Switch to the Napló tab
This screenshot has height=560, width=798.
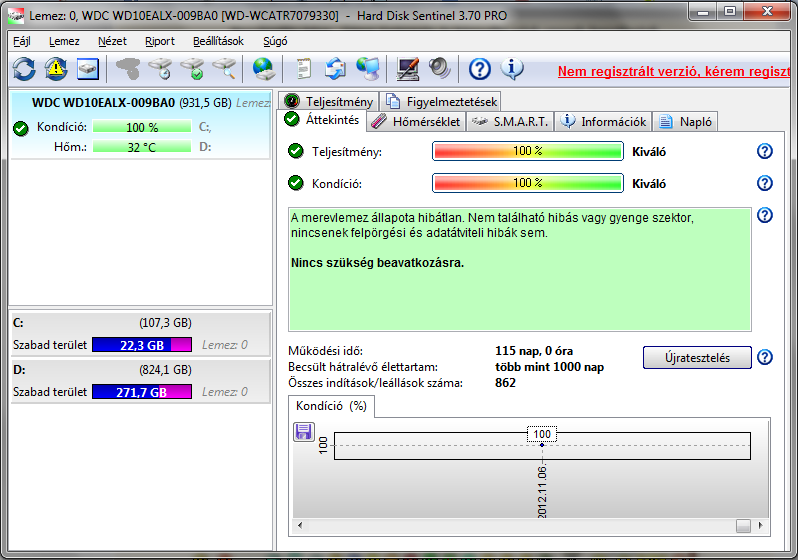click(685, 122)
